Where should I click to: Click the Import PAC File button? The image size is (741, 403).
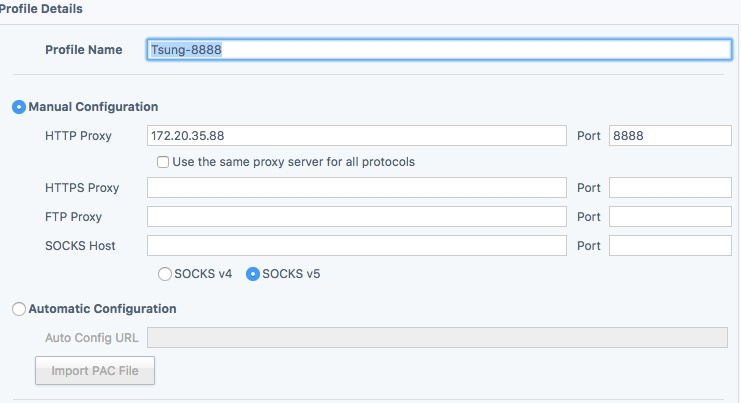point(95,371)
